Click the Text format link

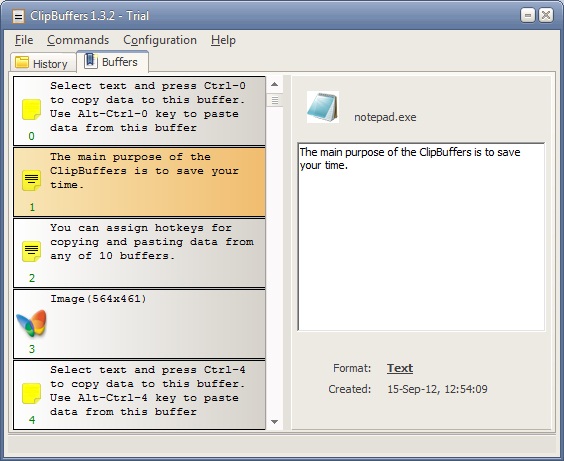[x=400, y=368]
